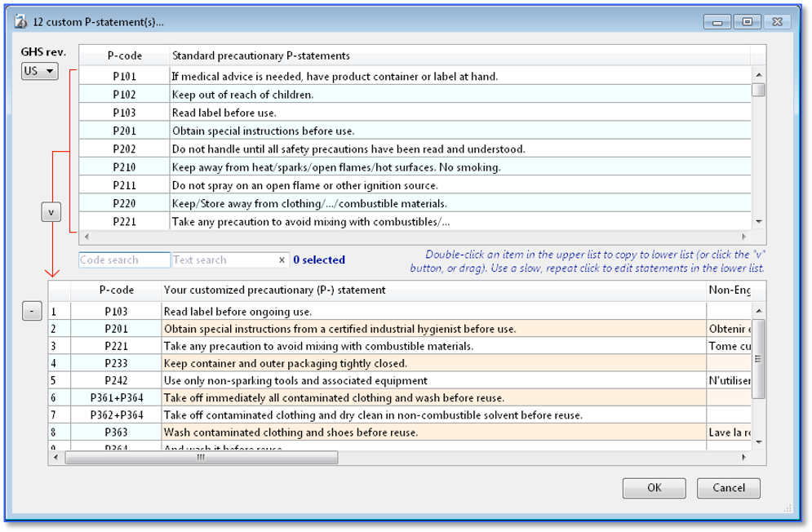Click upper list horizontal scroll left arrow
The height and width of the screenshot is (532, 812).
tap(87, 237)
